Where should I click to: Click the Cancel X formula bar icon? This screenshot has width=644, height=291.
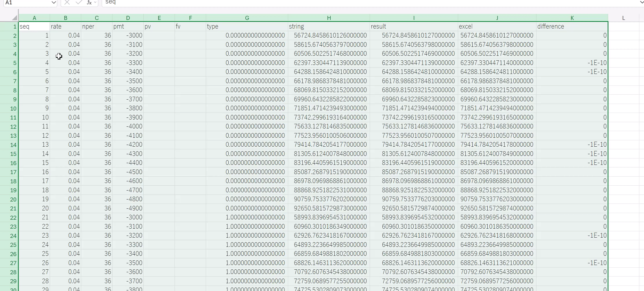[x=67, y=3]
